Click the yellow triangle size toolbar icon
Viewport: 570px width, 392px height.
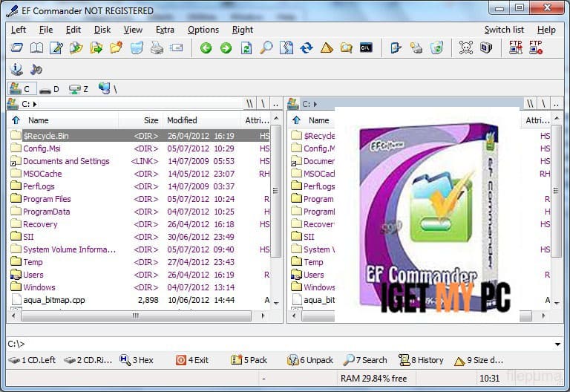tap(327, 48)
